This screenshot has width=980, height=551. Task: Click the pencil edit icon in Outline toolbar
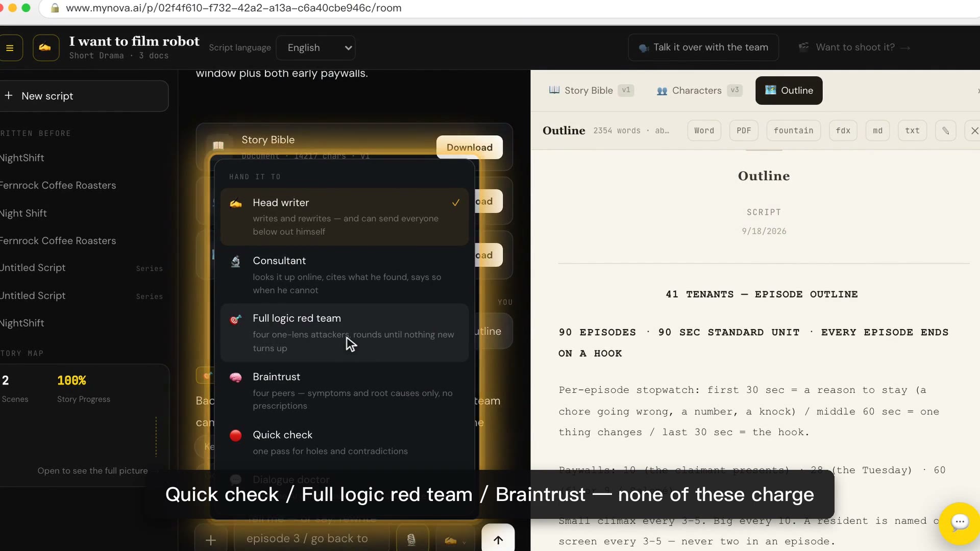point(945,131)
